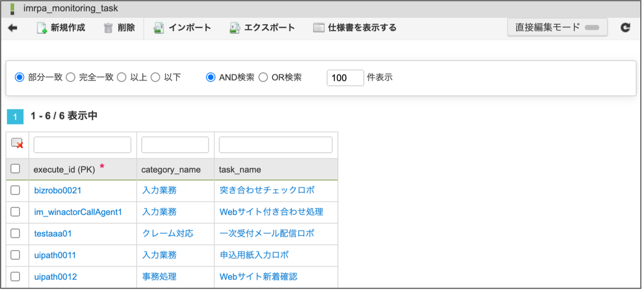Select the 以上 radio button
This screenshot has height=292, width=644.
pos(122,78)
